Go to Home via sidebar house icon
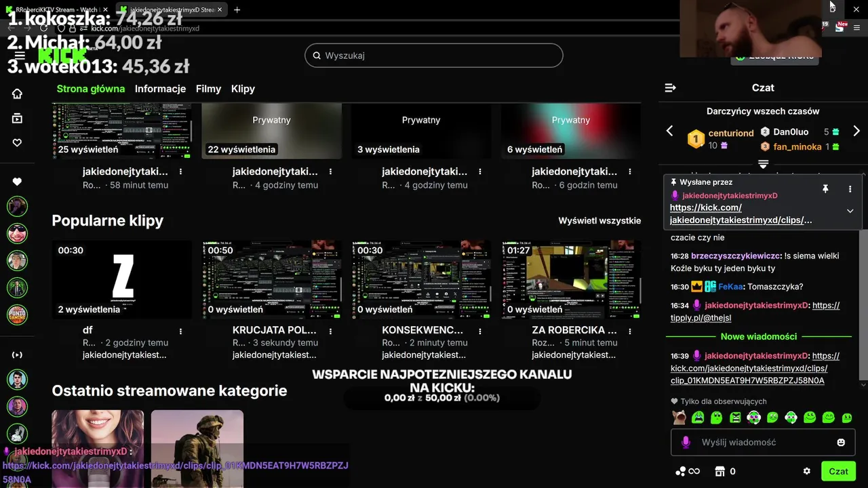 (17, 94)
